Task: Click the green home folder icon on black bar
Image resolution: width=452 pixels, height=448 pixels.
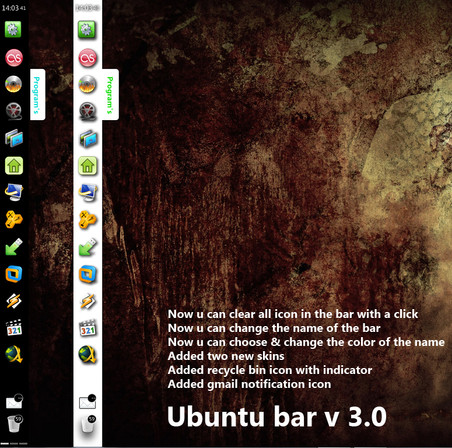Action: [14, 166]
